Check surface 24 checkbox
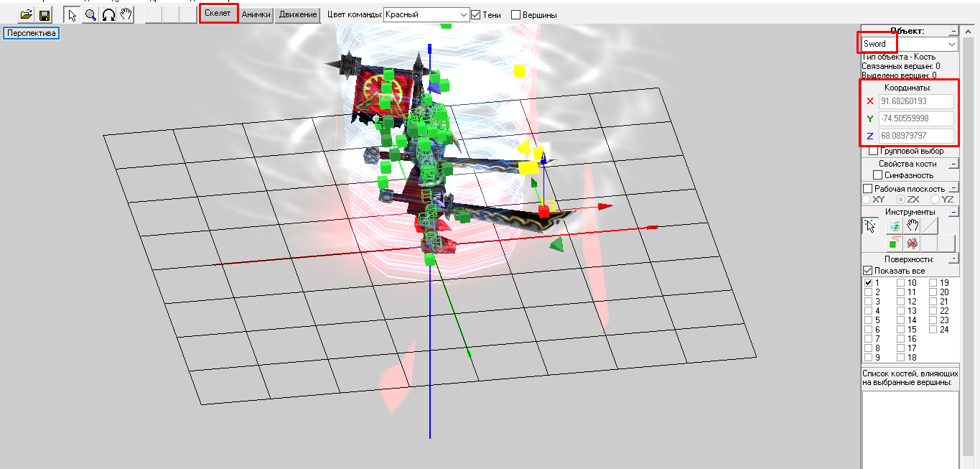The width and height of the screenshot is (980, 469). pos(933,330)
